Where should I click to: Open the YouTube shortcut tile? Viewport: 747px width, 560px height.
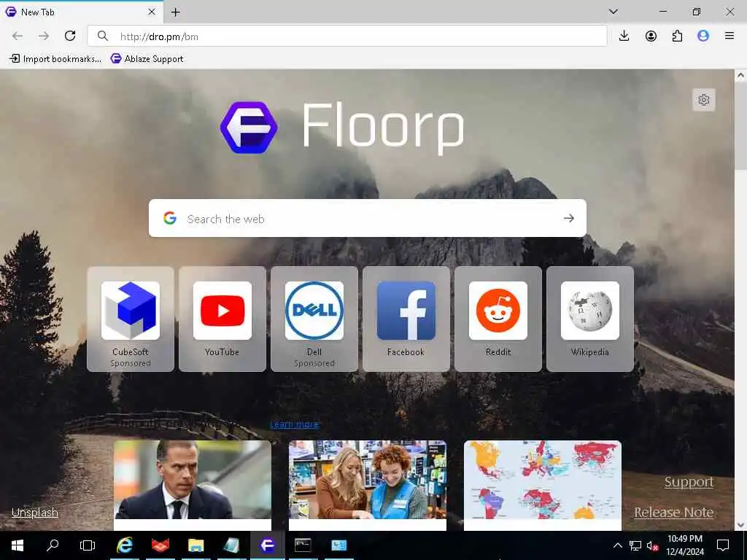tap(222, 319)
